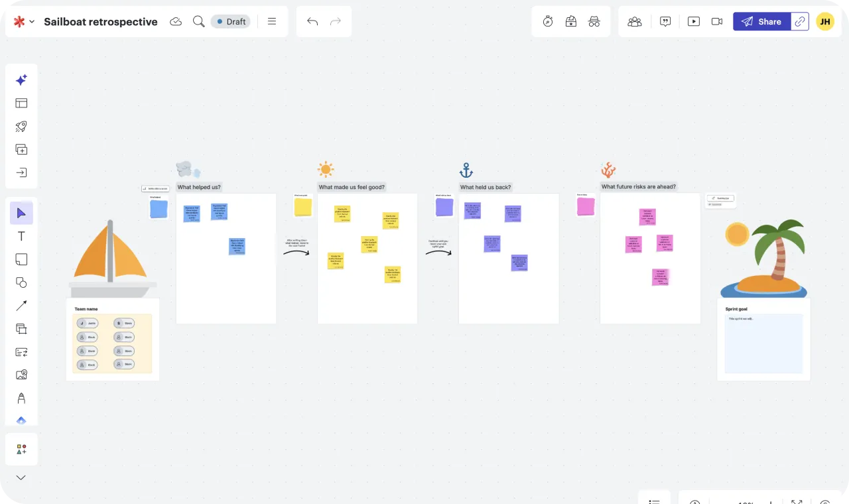The image size is (849, 504).
Task: Click the cloud saved status icon
Action: click(176, 21)
